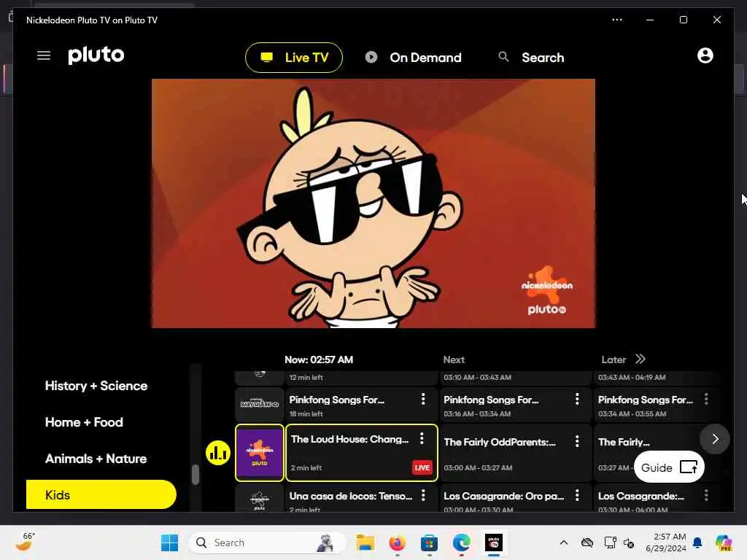
Task: Open Microsoft Edge from taskbar
Action: click(x=461, y=542)
